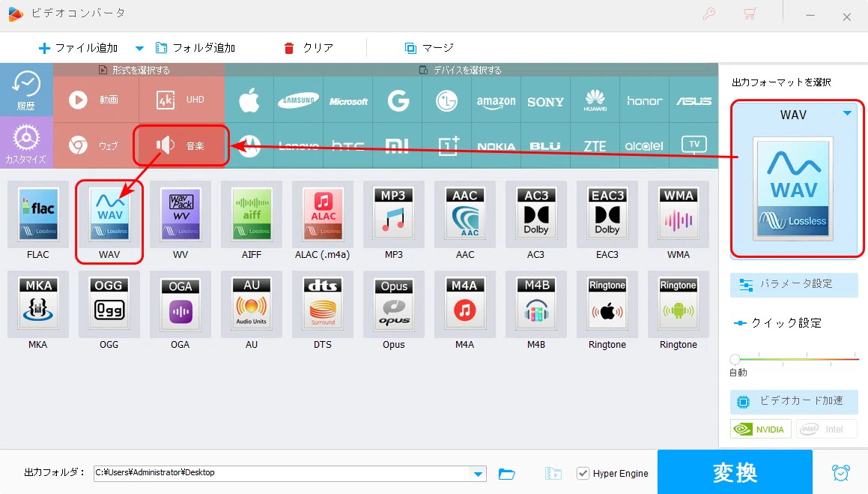This screenshot has height=494, width=868.
Task: Choose the M4A format icon
Action: pos(465,304)
